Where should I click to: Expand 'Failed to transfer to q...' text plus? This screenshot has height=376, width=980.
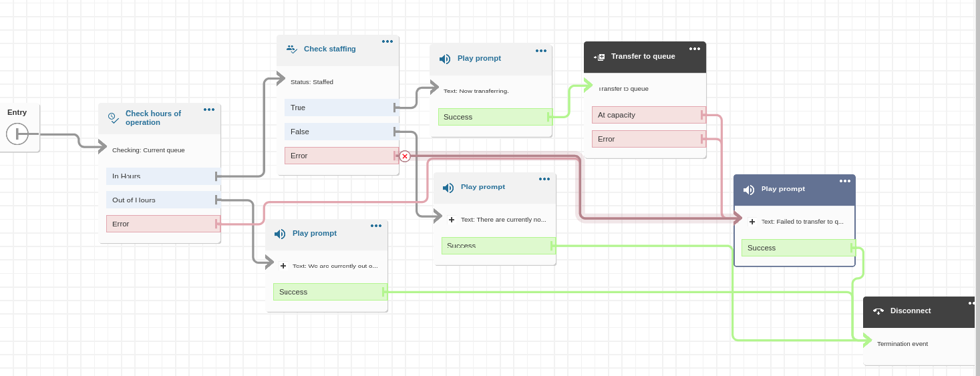pyautogui.click(x=752, y=222)
